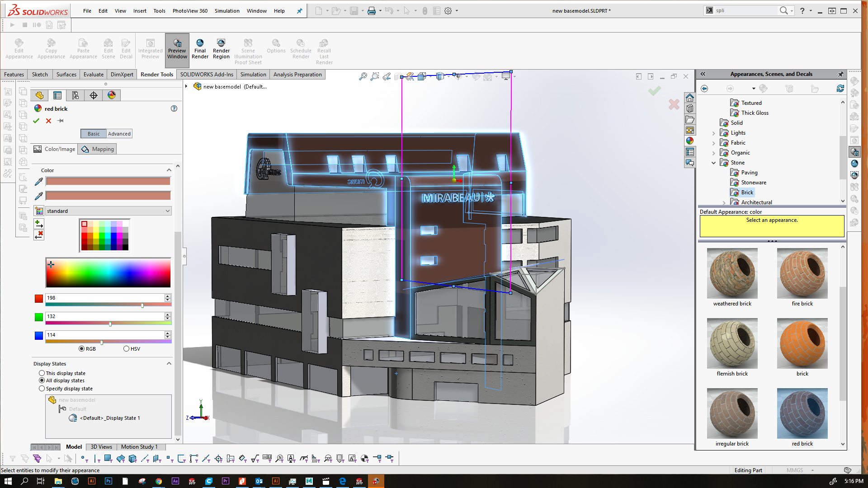Collapse the Stone folder
Screen dimensions: 868x488
(714, 163)
